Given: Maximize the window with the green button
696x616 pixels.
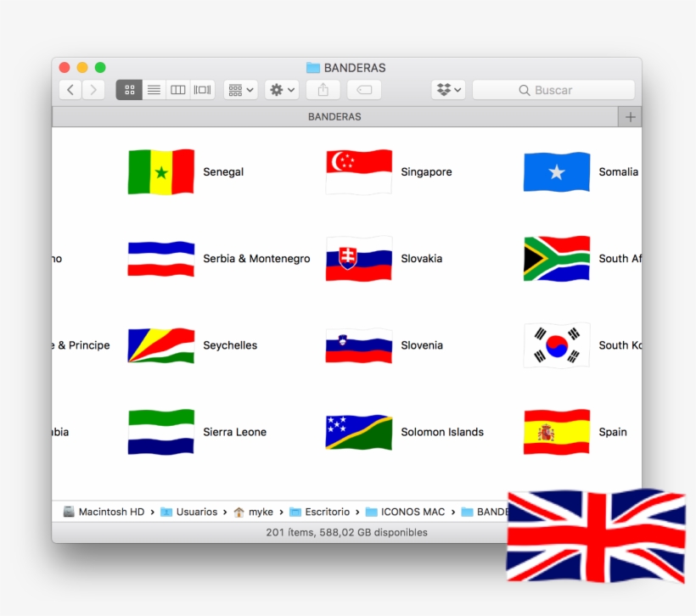Looking at the screenshot, I should 100,68.
